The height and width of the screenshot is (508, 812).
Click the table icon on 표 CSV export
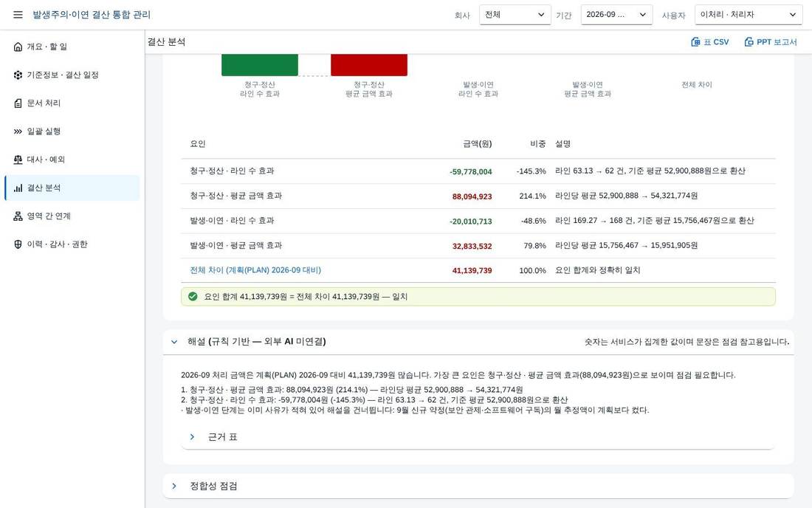[x=695, y=42]
